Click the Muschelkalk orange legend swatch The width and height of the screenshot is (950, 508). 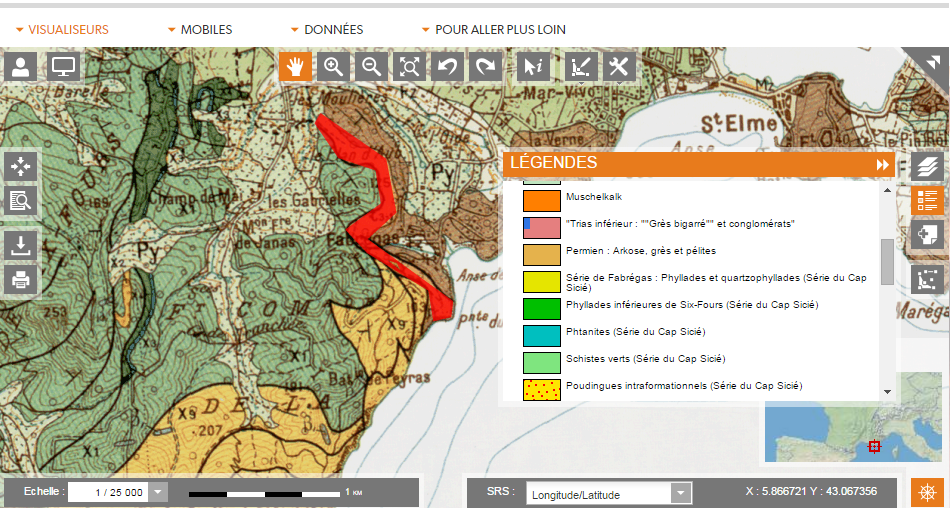[x=542, y=199]
